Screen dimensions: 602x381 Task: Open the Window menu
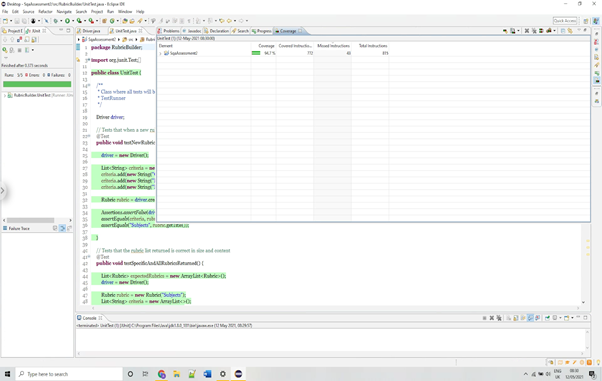coord(125,12)
